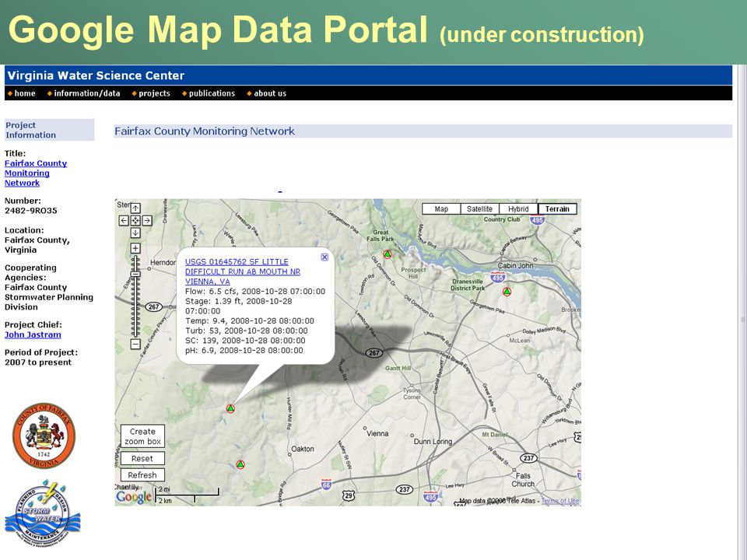Image resolution: width=747 pixels, height=560 pixels.
Task: Click the Vienna town label on map
Action: [x=377, y=434]
